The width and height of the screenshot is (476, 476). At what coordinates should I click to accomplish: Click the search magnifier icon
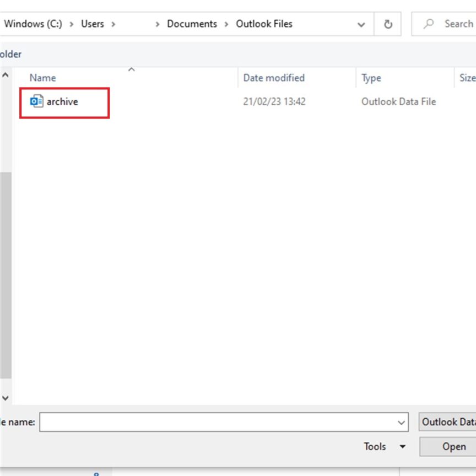[x=429, y=24]
